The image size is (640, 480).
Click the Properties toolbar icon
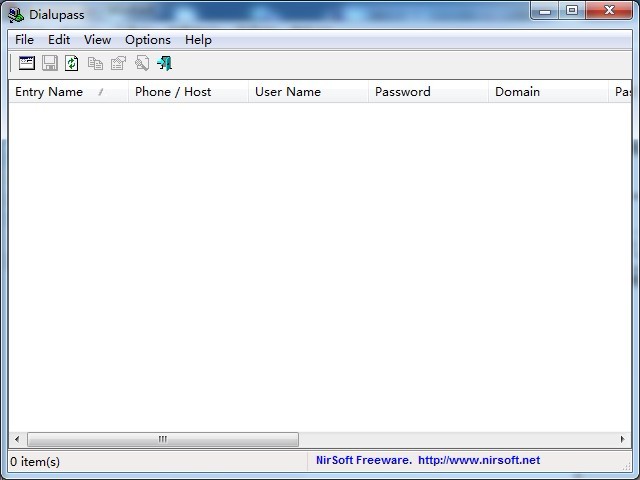(118, 63)
